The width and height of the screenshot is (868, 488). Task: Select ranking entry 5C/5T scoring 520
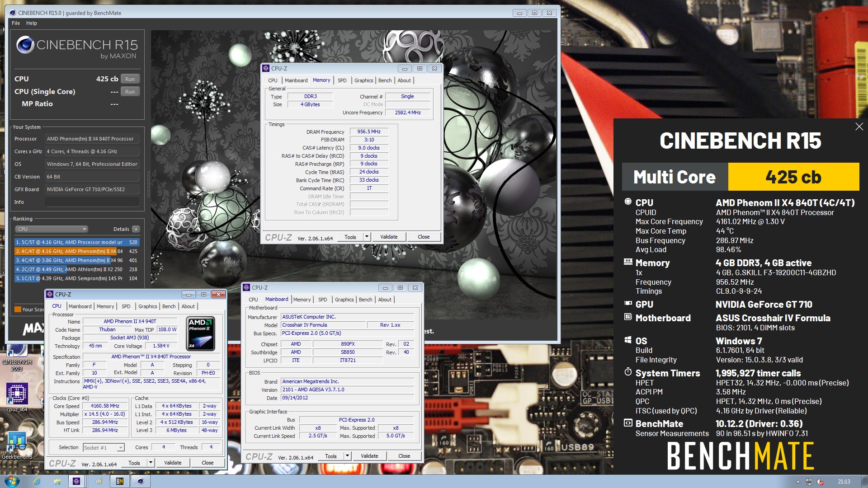[x=77, y=242]
